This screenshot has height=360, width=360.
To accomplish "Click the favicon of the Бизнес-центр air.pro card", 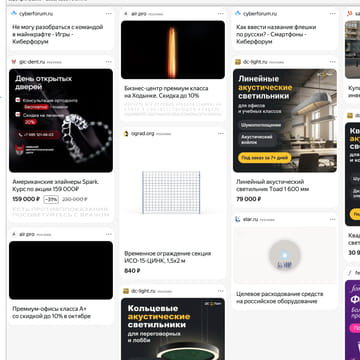I will tap(126, 14).
